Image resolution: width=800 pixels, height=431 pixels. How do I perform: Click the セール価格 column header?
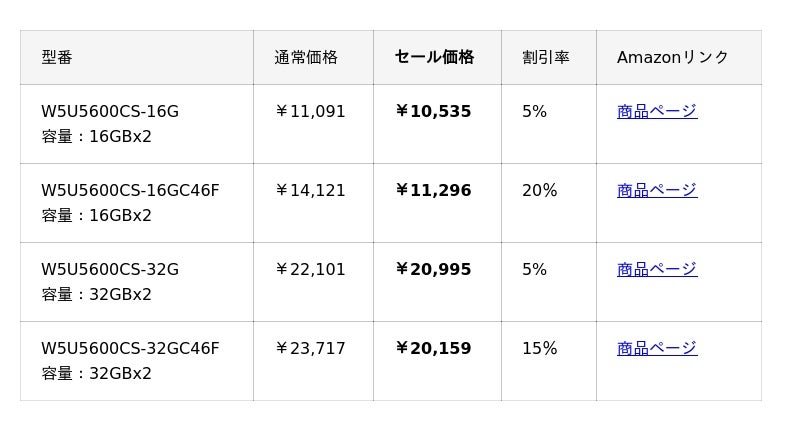coord(434,57)
